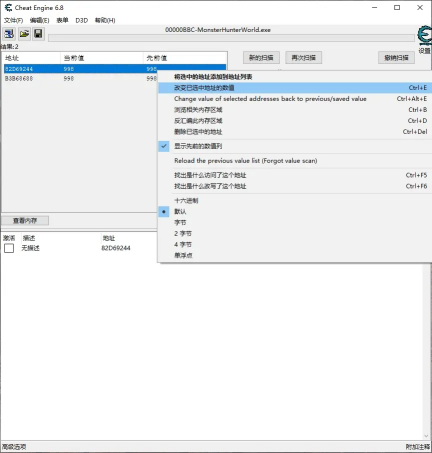Click the Cheat Engine title bar icon
The image size is (432, 453).
click(x=8, y=8)
